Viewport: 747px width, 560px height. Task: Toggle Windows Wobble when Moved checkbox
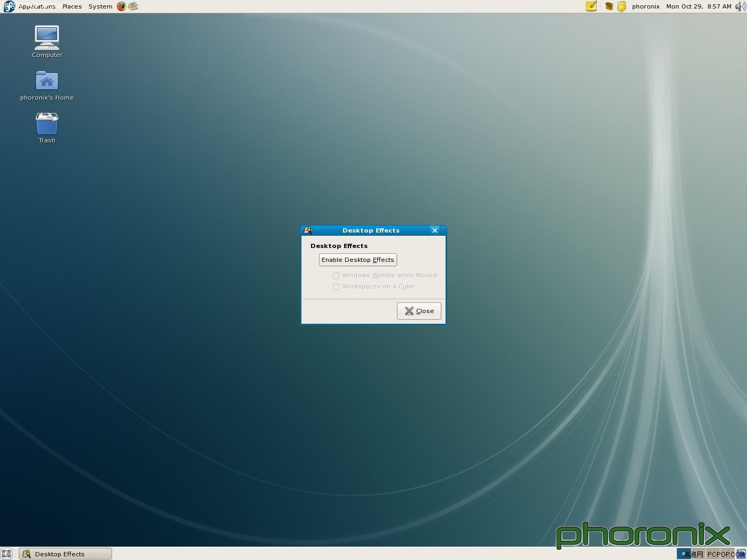pos(336,276)
